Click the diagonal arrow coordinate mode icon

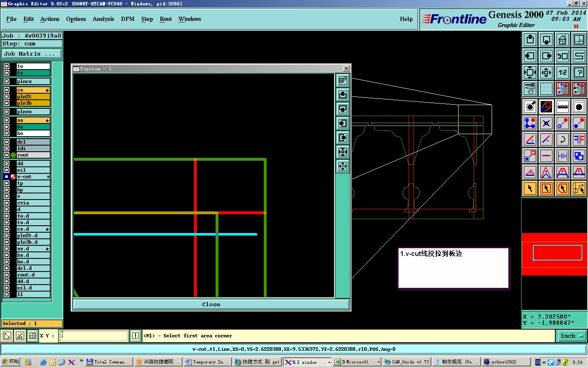click(7, 336)
